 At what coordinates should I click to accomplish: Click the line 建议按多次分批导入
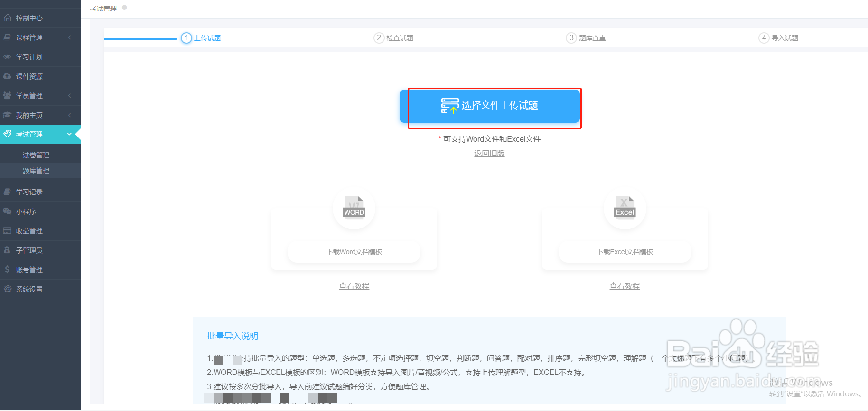click(319, 387)
